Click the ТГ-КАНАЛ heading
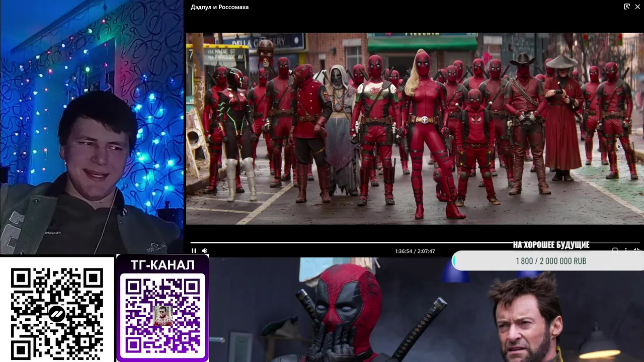This screenshot has height=362, width=644. [x=163, y=265]
